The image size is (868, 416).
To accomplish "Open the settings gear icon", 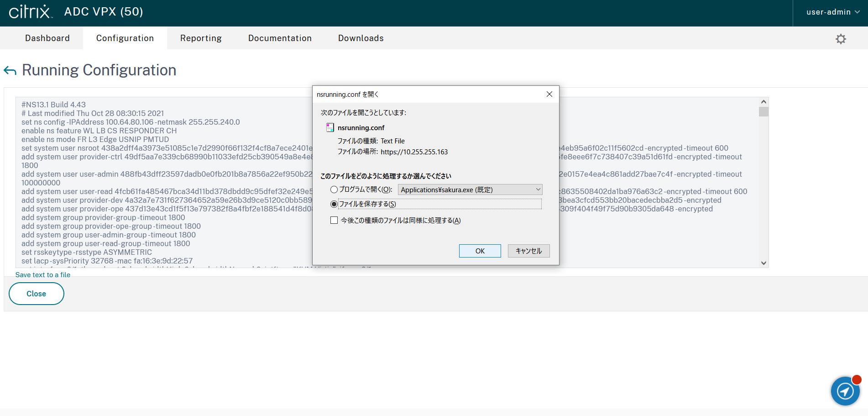I will [841, 39].
